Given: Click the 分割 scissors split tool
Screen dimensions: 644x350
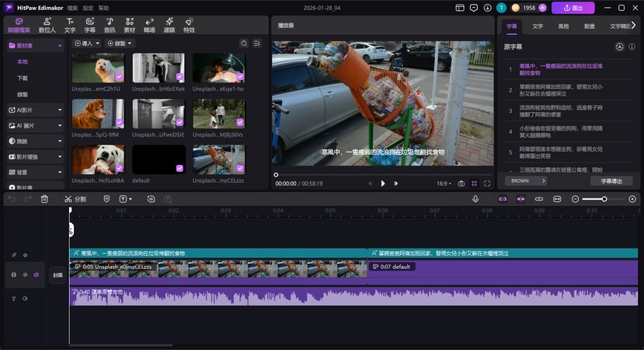Looking at the screenshot, I should pyautogui.click(x=75, y=199).
